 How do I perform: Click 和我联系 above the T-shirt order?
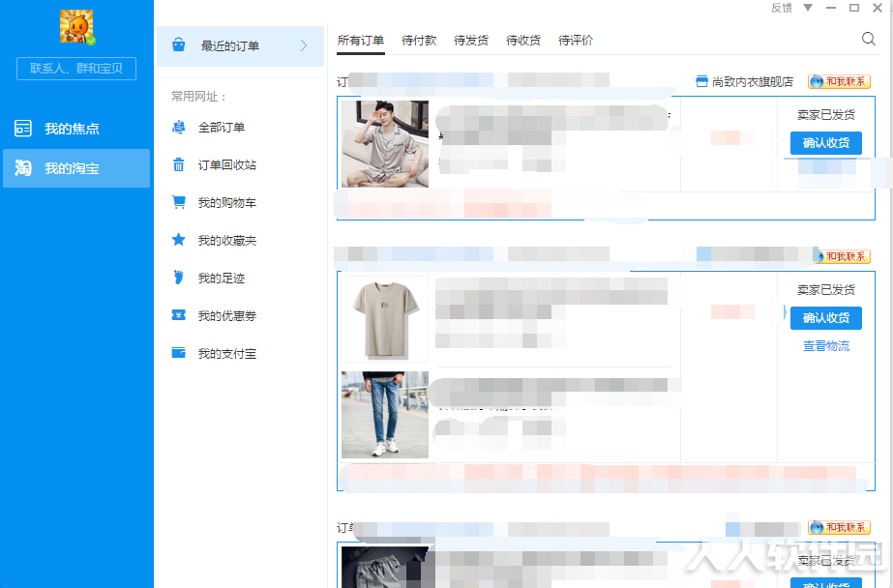[843, 256]
